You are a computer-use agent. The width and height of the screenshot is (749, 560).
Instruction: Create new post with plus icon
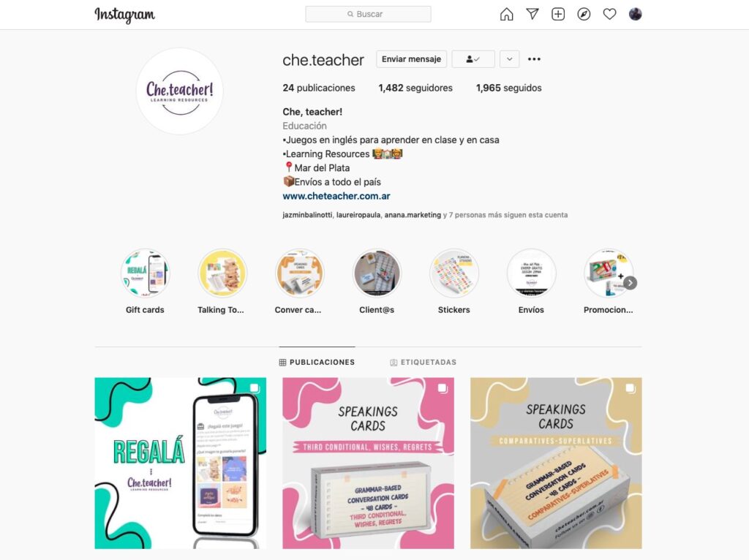pos(558,15)
